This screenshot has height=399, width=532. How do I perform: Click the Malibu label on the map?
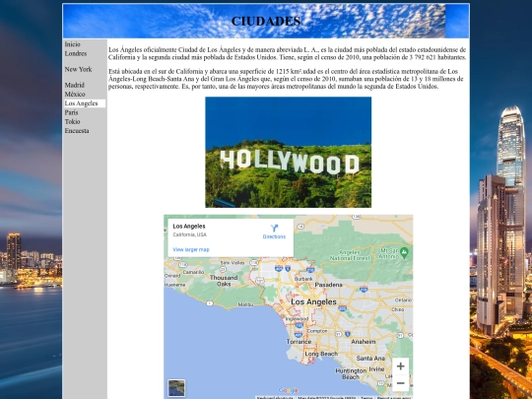coord(245,304)
